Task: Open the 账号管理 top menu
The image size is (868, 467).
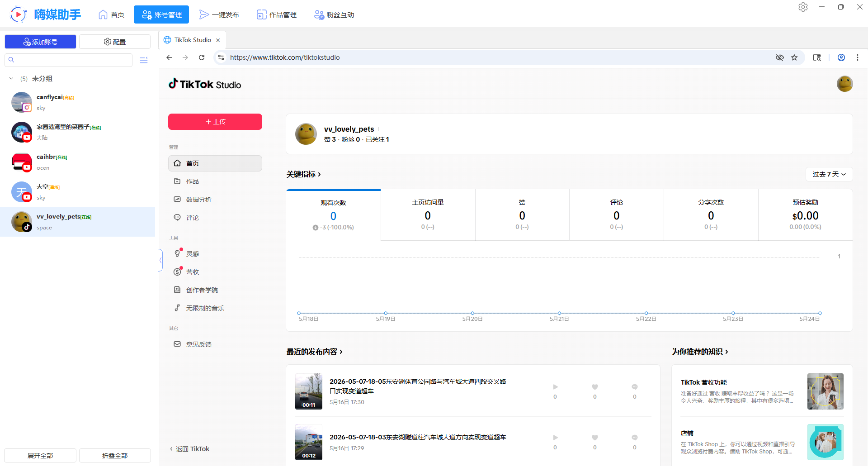Action: click(x=161, y=14)
